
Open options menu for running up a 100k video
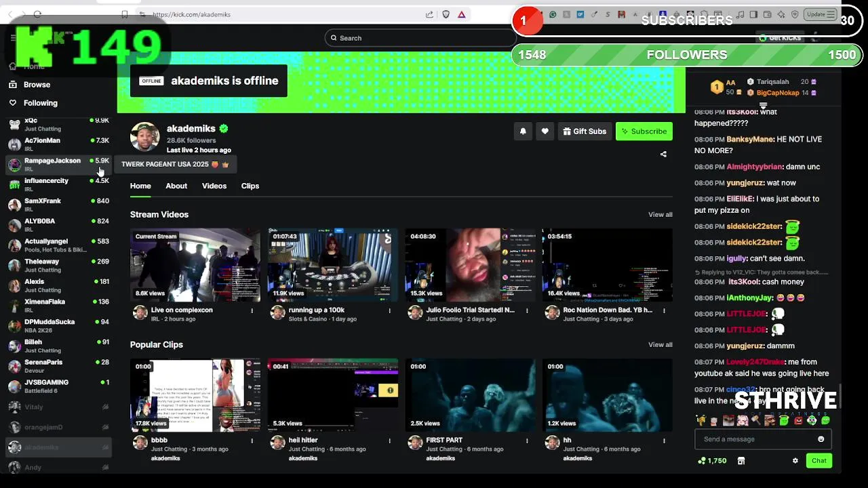(x=389, y=310)
